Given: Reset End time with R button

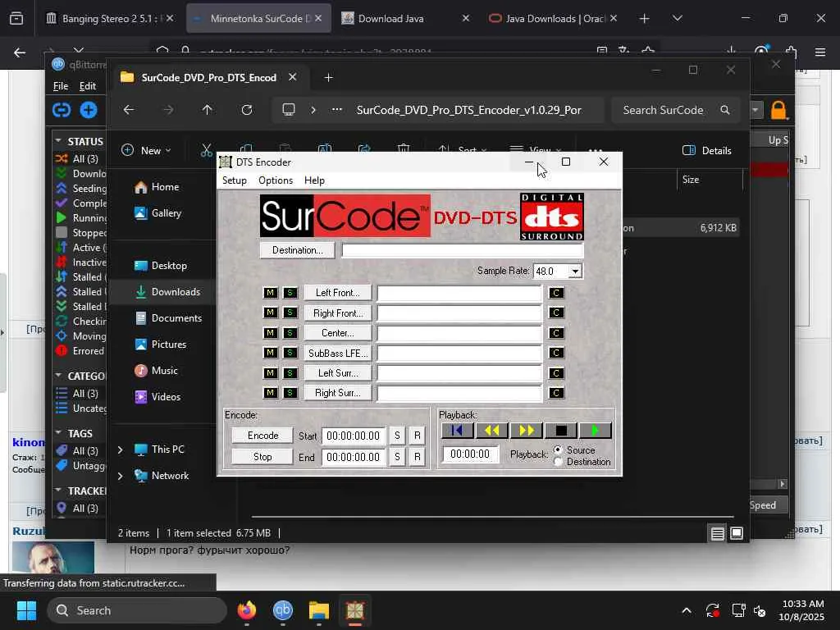Looking at the screenshot, I should (417, 457).
